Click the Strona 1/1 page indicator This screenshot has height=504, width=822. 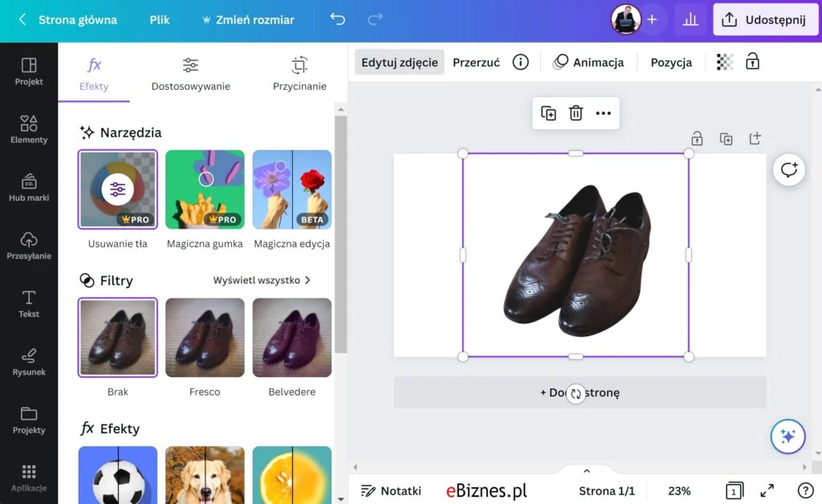607,491
